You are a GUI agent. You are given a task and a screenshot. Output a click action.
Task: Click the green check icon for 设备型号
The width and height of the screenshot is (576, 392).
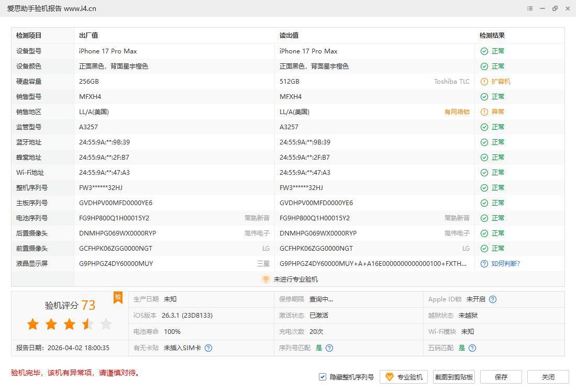(x=484, y=51)
